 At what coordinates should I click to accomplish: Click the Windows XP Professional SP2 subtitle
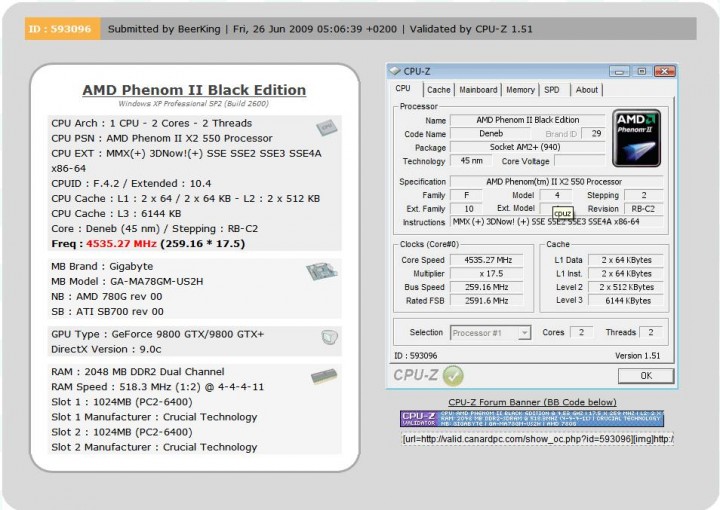click(194, 104)
